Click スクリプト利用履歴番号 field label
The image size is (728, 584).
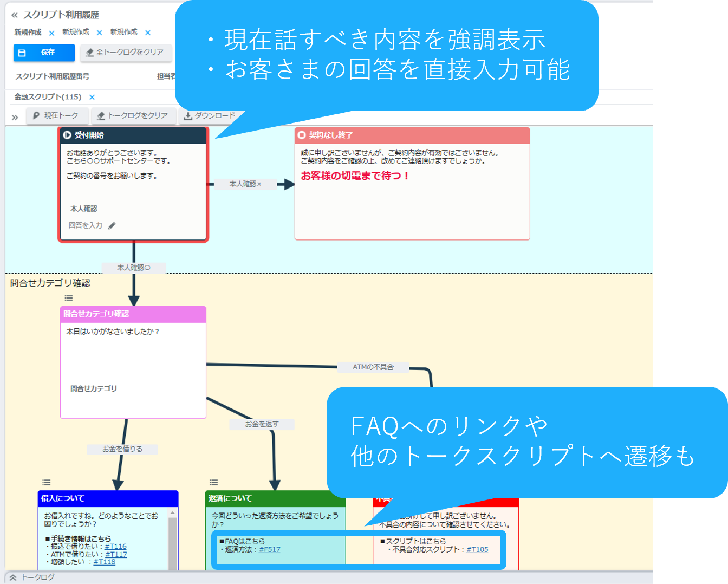coord(53,76)
